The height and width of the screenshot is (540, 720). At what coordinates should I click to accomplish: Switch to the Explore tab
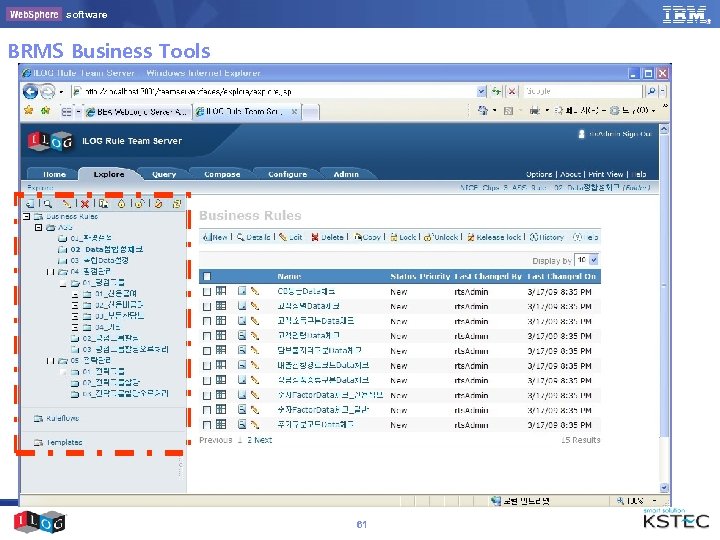point(109,174)
